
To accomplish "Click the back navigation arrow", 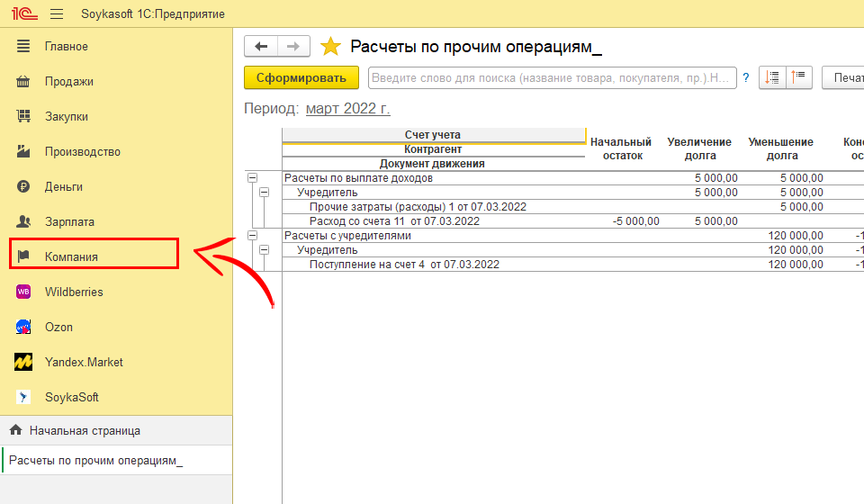I will [261, 47].
